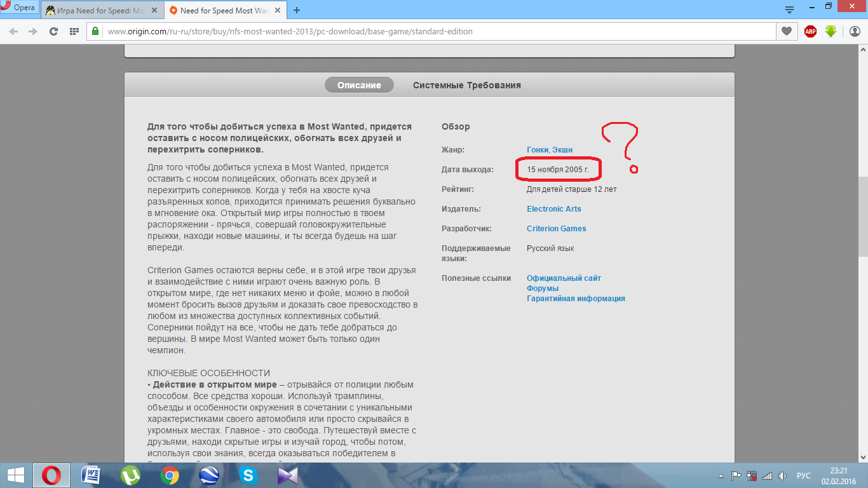Open the 'Гарантийная информация' link

[576, 299]
